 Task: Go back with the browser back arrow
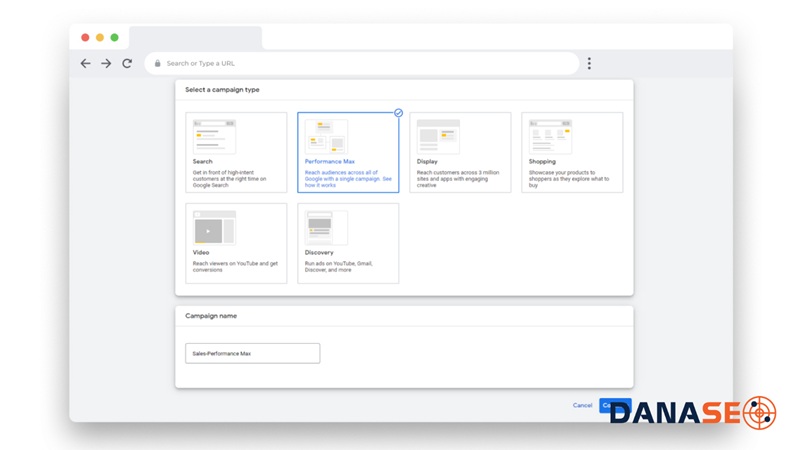pyautogui.click(x=85, y=63)
